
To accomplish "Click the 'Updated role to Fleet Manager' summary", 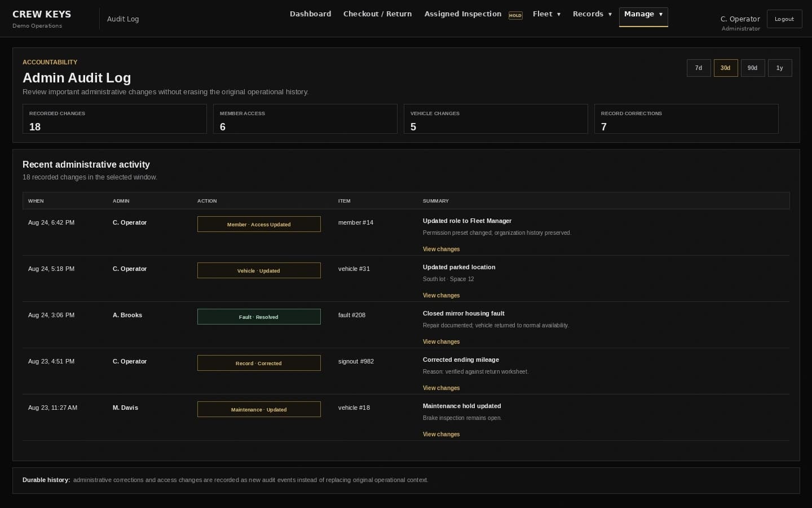I will coord(467,221).
